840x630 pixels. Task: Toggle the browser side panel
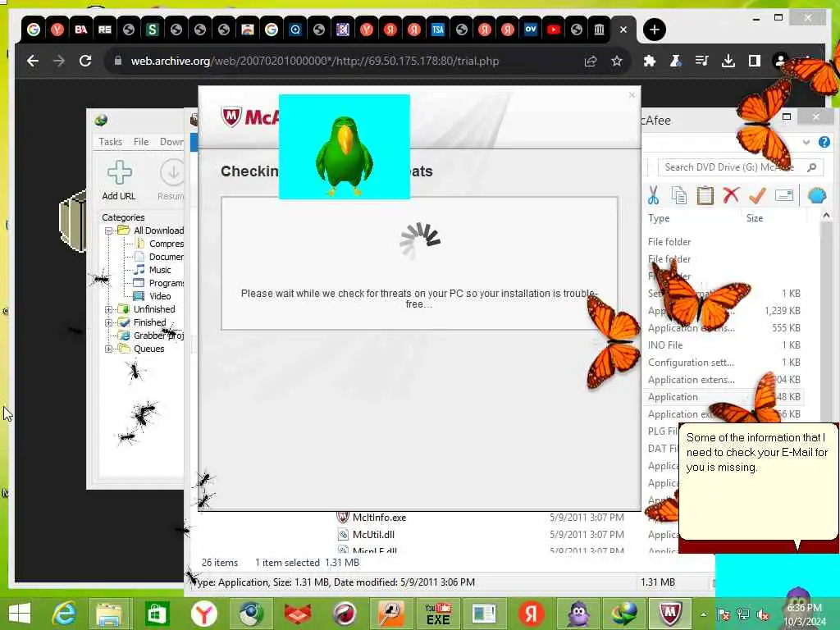[755, 61]
